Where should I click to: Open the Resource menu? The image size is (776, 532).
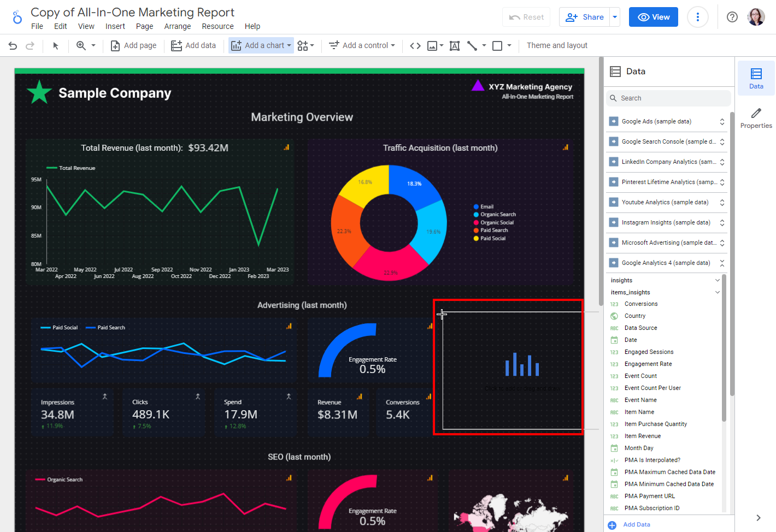pos(217,26)
